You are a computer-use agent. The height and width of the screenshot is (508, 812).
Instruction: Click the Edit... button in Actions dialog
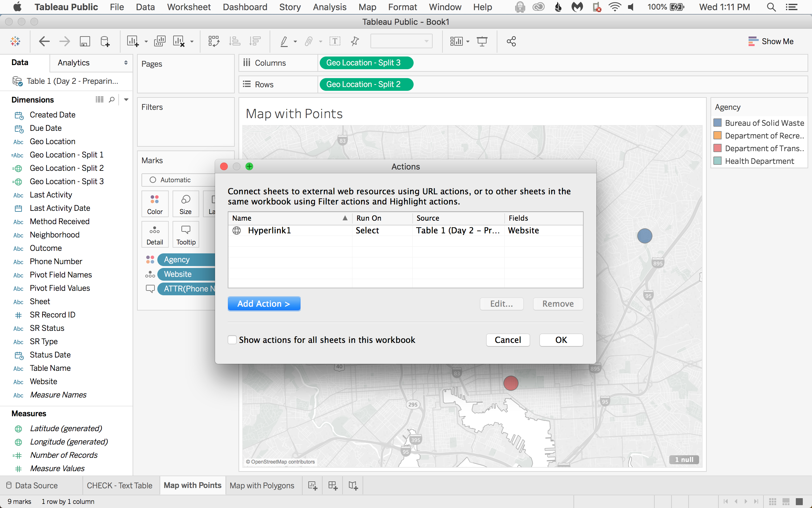(x=501, y=304)
